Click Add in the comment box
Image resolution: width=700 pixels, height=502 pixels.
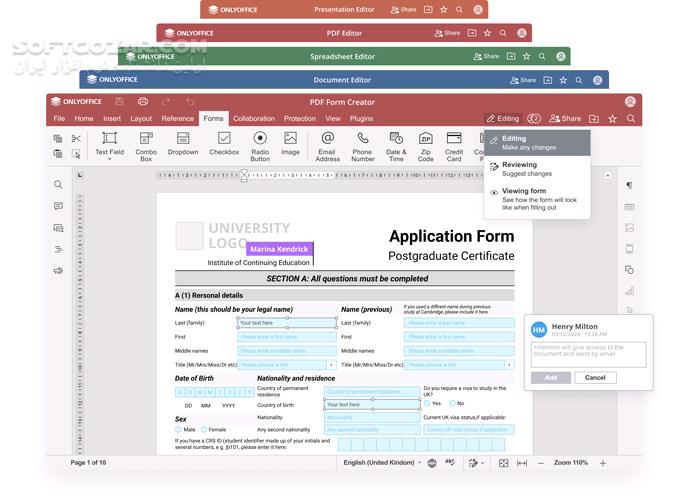pyautogui.click(x=551, y=377)
